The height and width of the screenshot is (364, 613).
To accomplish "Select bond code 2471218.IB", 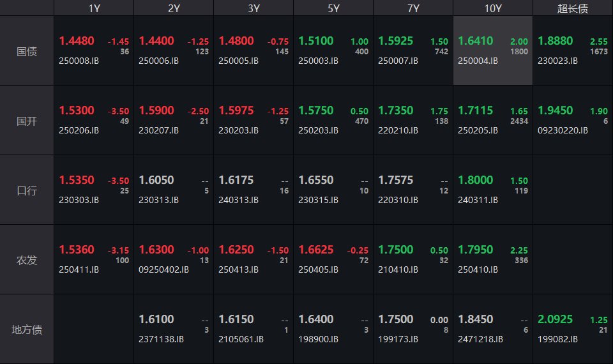I will click(x=480, y=339).
